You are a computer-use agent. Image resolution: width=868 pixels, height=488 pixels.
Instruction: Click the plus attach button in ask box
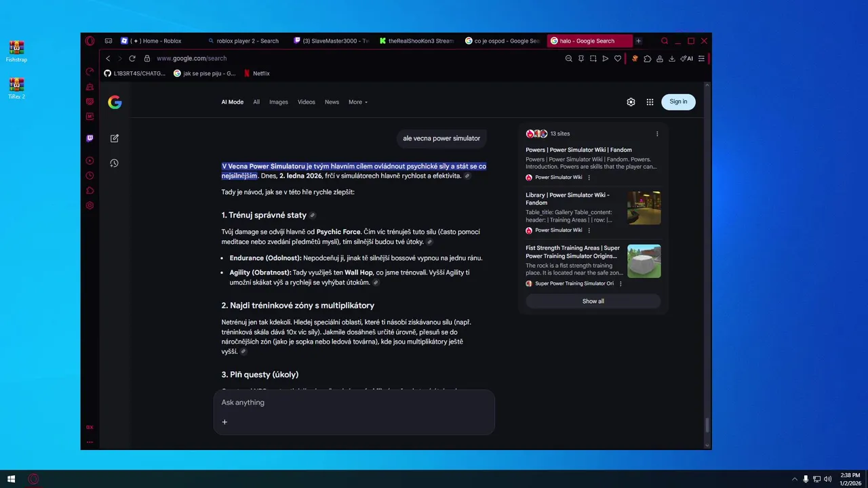pyautogui.click(x=224, y=422)
